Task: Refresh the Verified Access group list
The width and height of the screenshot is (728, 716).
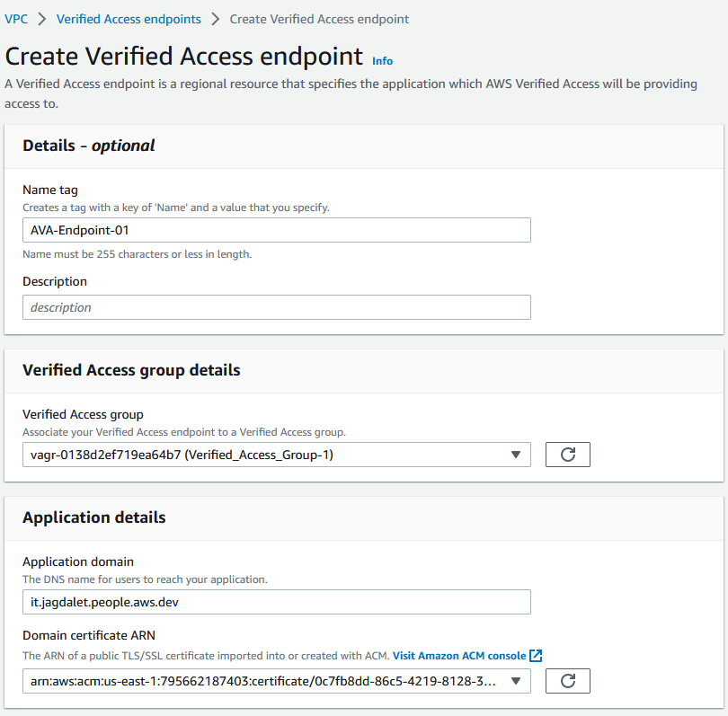Action: tap(567, 455)
